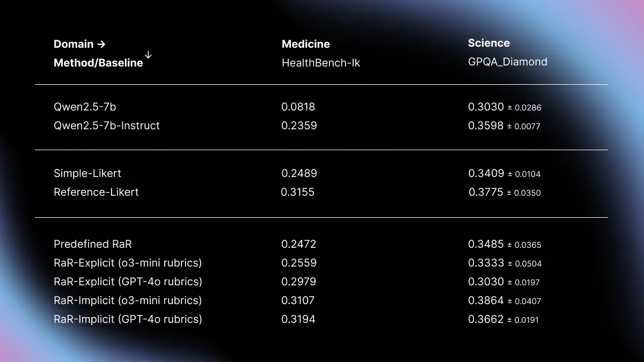This screenshot has width=644, height=362.
Task: Select the Medicine column header
Action: pyautogui.click(x=306, y=44)
